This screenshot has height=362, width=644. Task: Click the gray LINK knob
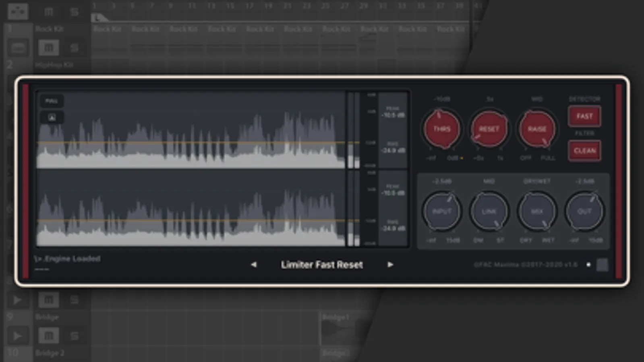[489, 211]
